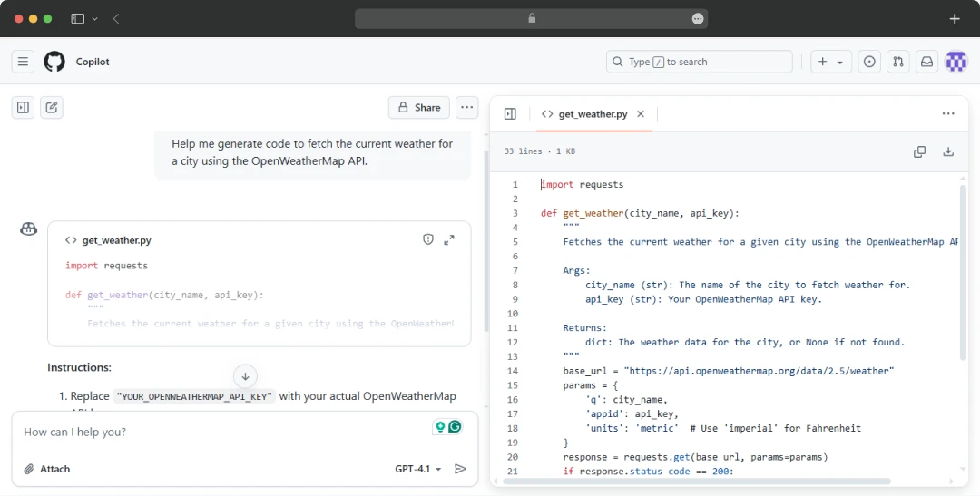Open the address bar ellipsis icon
Image resolution: width=980 pixels, height=496 pixels.
click(x=698, y=19)
